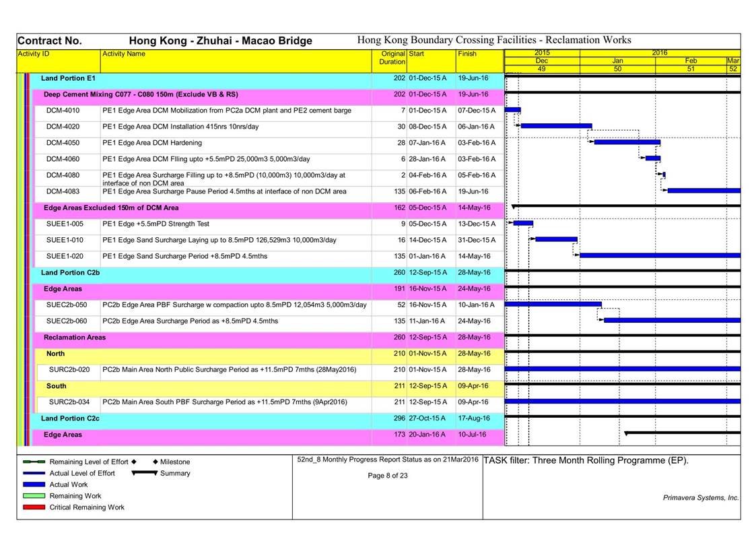
Task: Click the blue Actual Work legend swatch
Action: (x=34, y=485)
